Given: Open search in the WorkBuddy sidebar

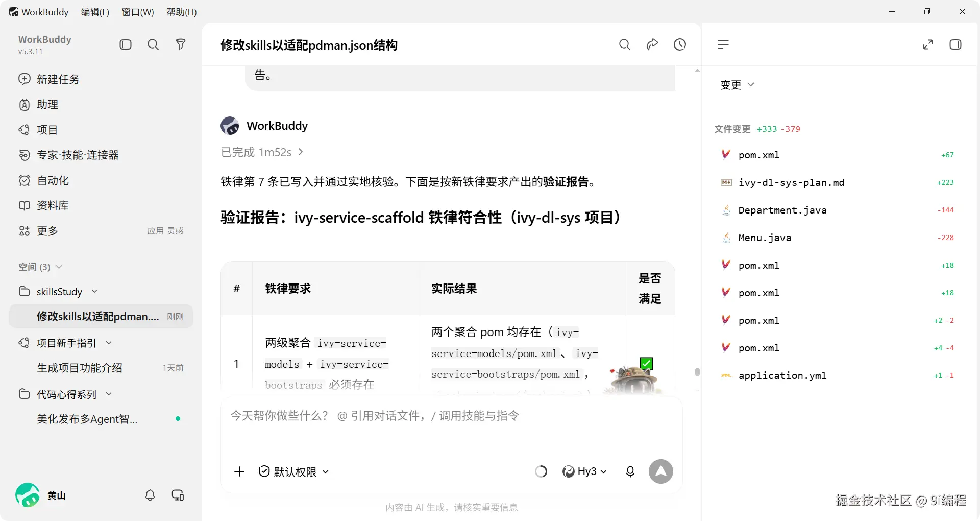Looking at the screenshot, I should [153, 44].
